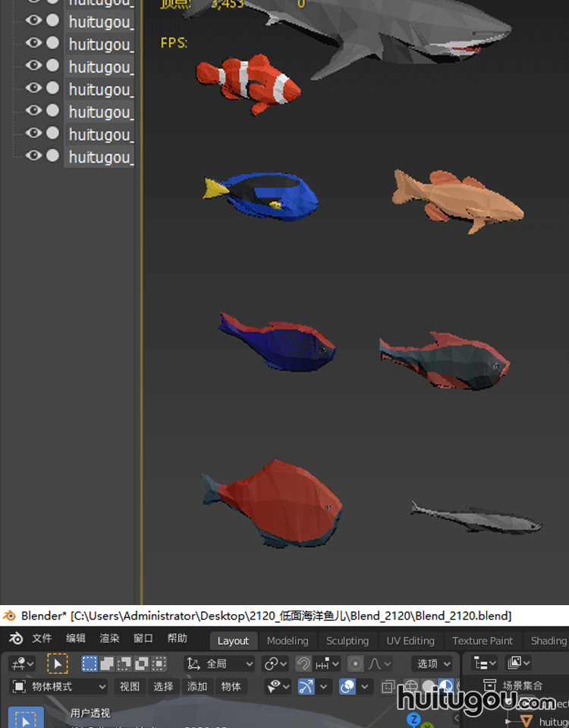This screenshot has width=569, height=728.
Task: Switch to the Shading workspace tab
Action: point(549,642)
